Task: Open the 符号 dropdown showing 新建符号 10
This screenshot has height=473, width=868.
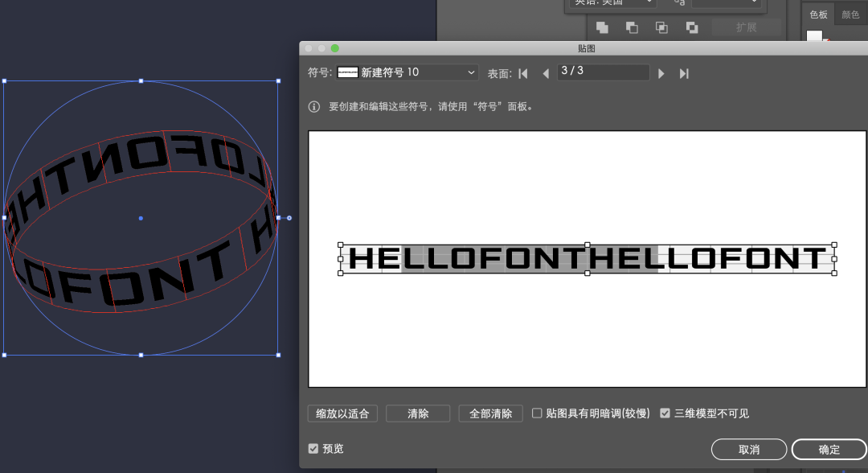Action: 407,72
